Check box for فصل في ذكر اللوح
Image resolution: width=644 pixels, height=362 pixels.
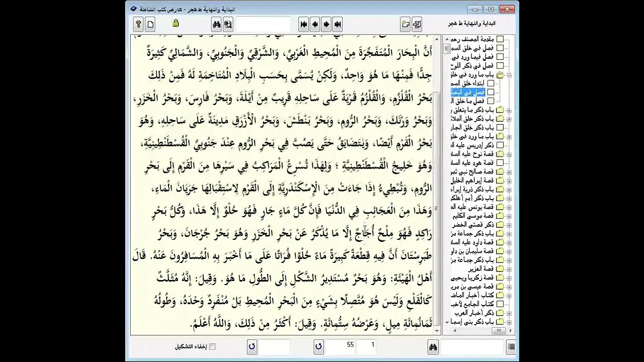coord(500,65)
